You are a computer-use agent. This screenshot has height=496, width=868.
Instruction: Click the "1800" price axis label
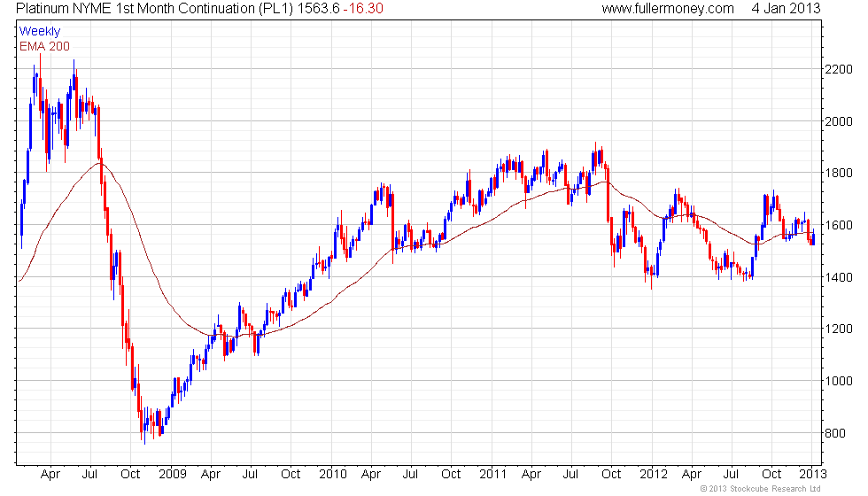838,173
